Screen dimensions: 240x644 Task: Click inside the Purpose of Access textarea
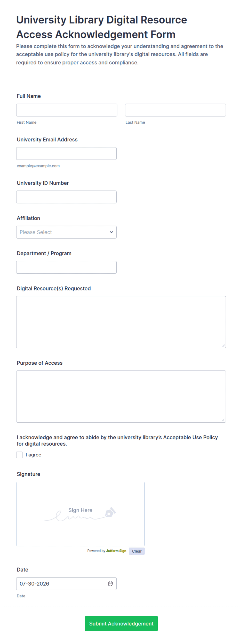click(121, 397)
